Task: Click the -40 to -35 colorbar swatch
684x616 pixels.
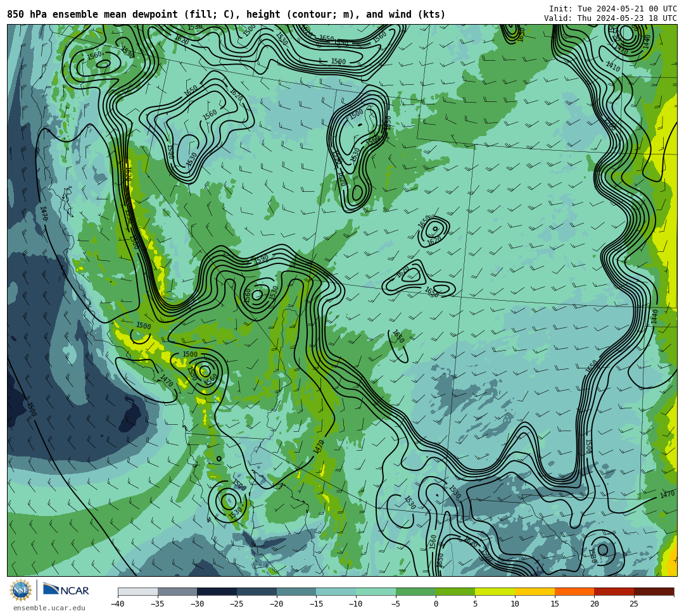Action: click(x=138, y=591)
